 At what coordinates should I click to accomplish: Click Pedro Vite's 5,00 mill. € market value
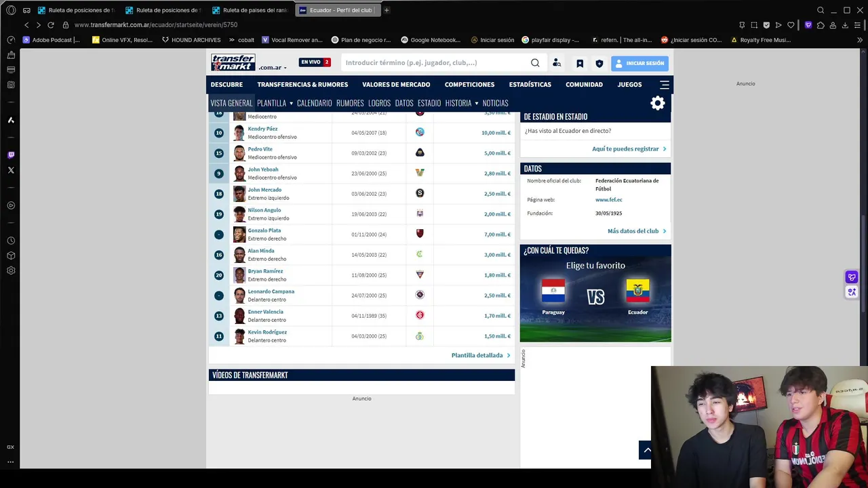click(497, 153)
